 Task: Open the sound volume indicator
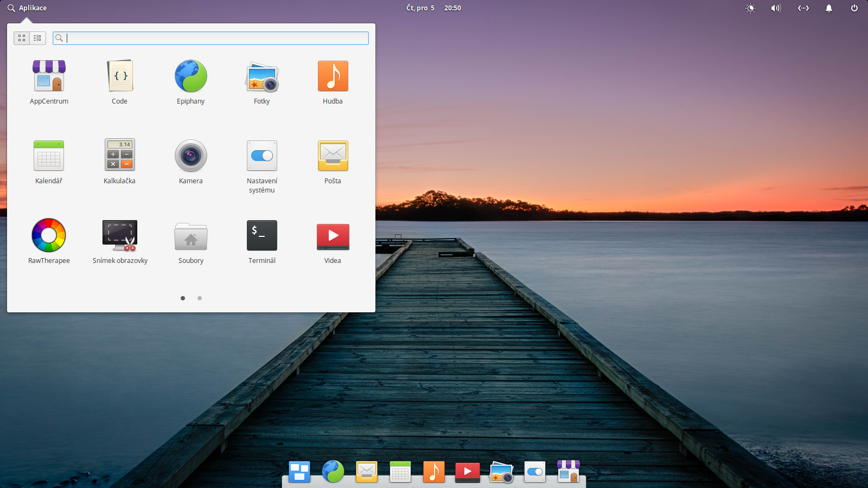pyautogui.click(x=776, y=8)
